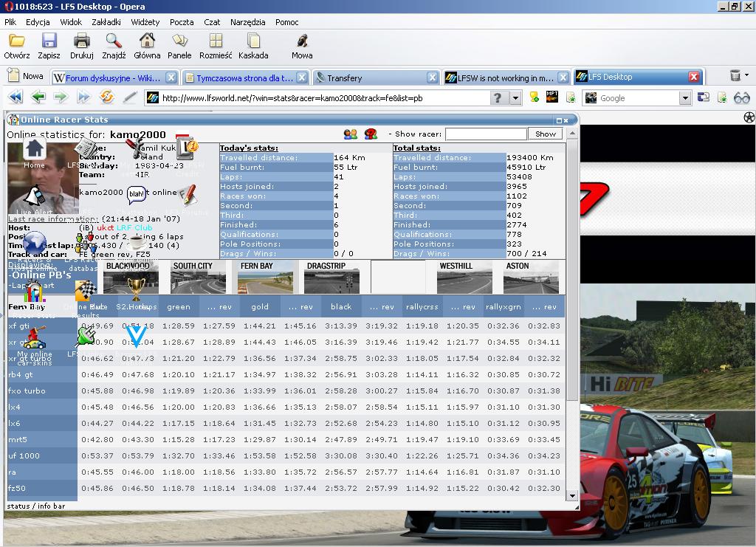Open Panele toolbar icon
The height and width of the screenshot is (547, 756).
click(x=179, y=41)
